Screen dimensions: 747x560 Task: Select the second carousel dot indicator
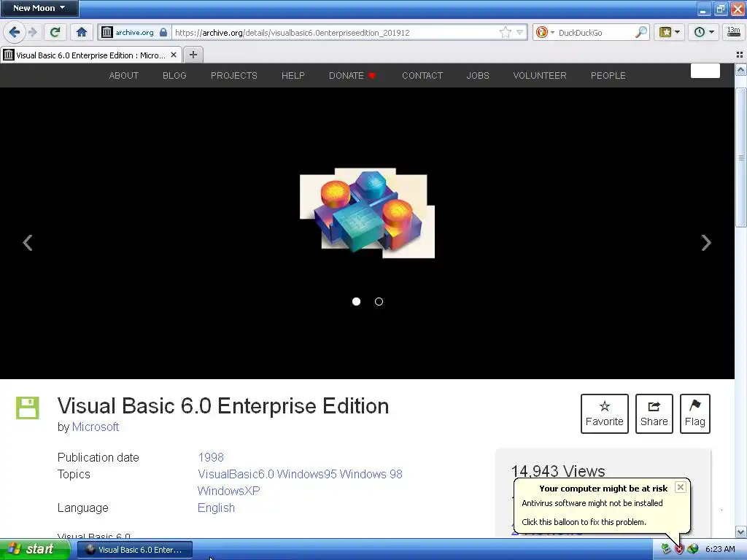(x=379, y=301)
